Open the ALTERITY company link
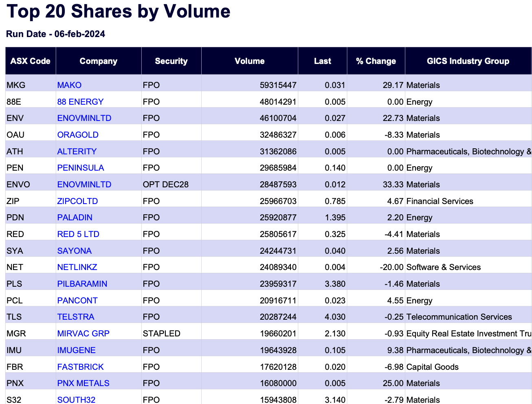This screenshot has width=532, height=404. [77, 151]
